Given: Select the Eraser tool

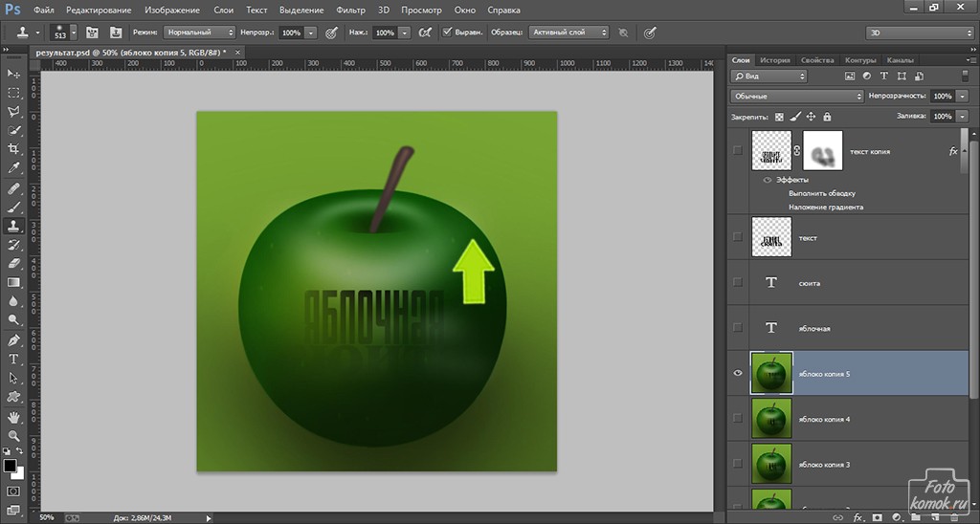Looking at the screenshot, I should point(13,264).
